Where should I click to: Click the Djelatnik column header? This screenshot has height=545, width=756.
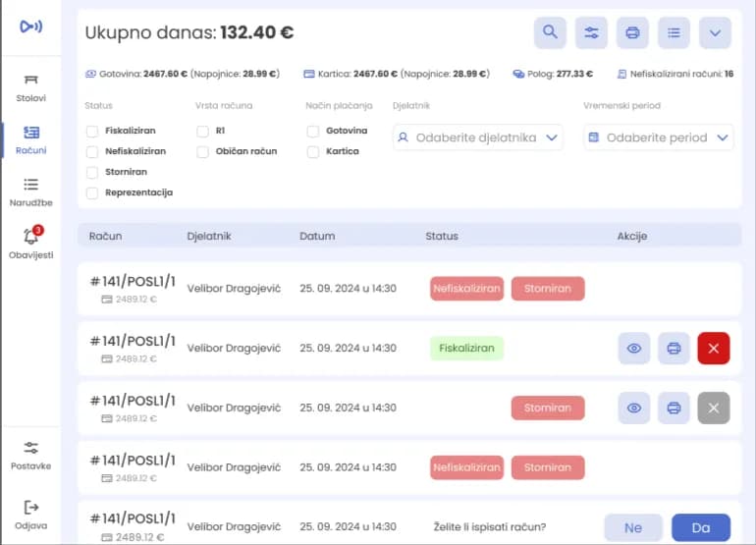[209, 236]
